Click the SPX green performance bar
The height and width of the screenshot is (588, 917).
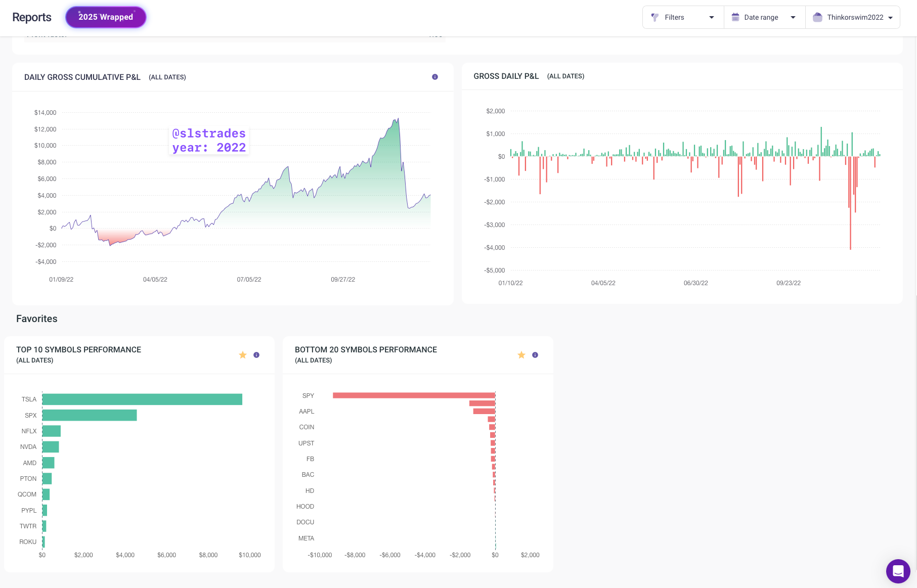tap(90, 415)
